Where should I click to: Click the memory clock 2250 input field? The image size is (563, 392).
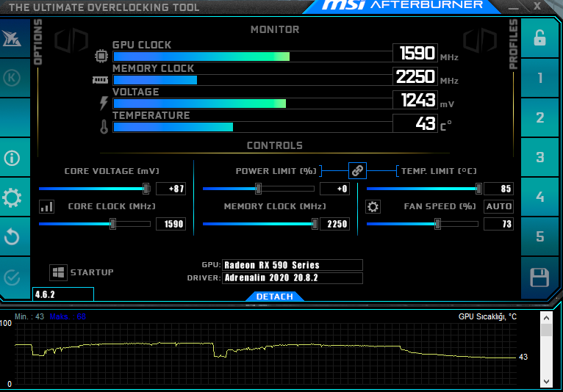[334, 224]
